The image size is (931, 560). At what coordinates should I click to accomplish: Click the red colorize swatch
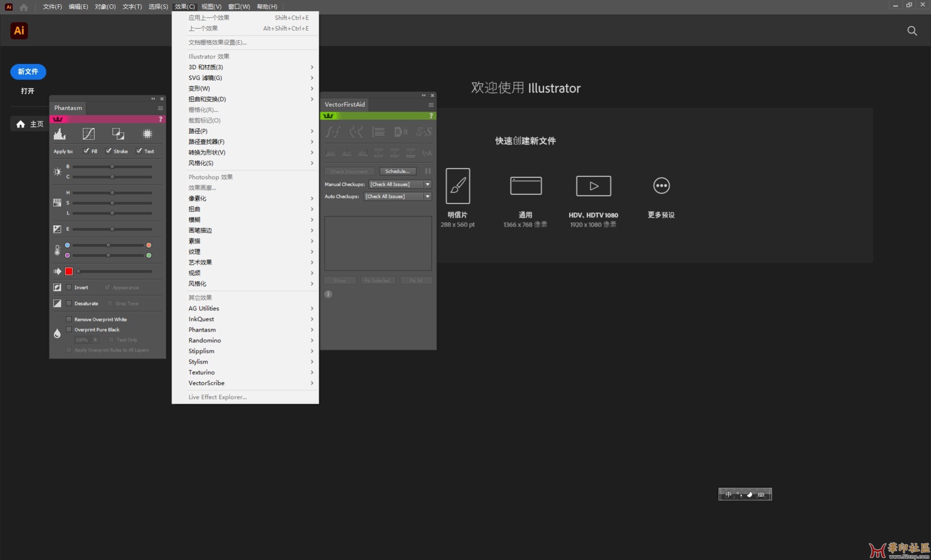pyautogui.click(x=69, y=272)
